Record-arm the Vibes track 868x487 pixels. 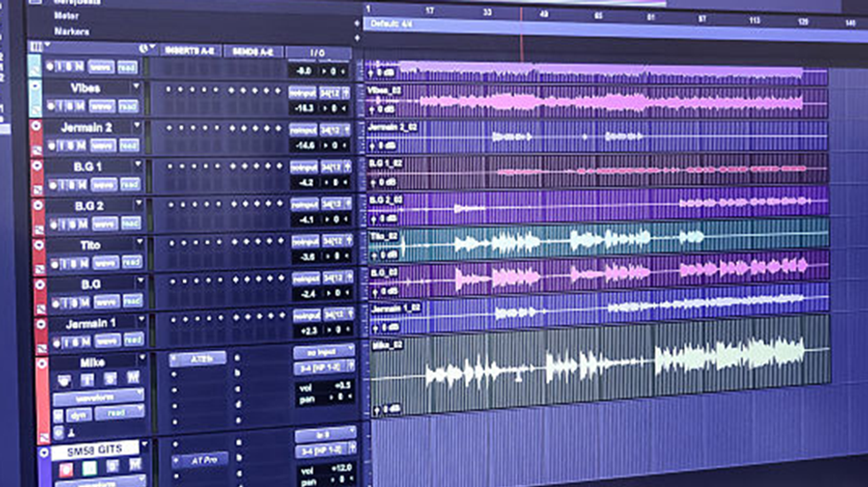click(51, 106)
